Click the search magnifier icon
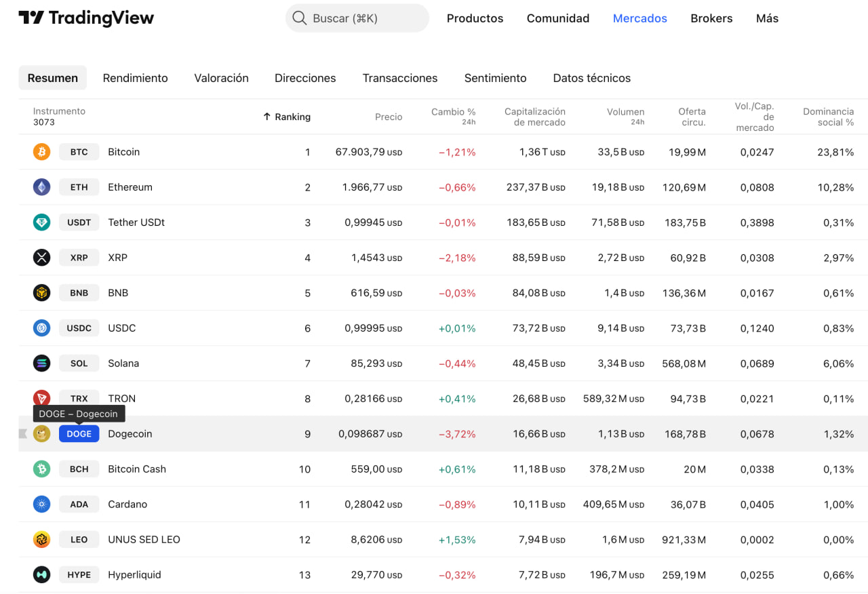This screenshot has width=868, height=594. tap(299, 18)
